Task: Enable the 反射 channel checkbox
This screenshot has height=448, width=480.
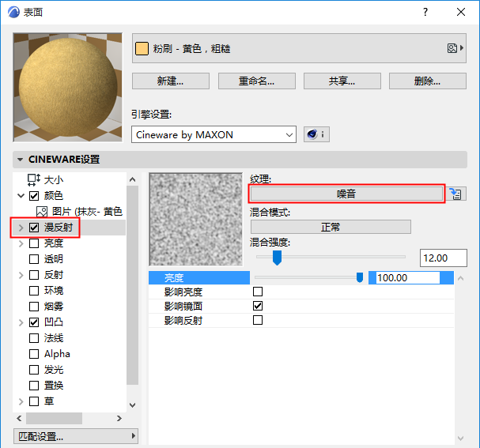Action: click(x=34, y=275)
